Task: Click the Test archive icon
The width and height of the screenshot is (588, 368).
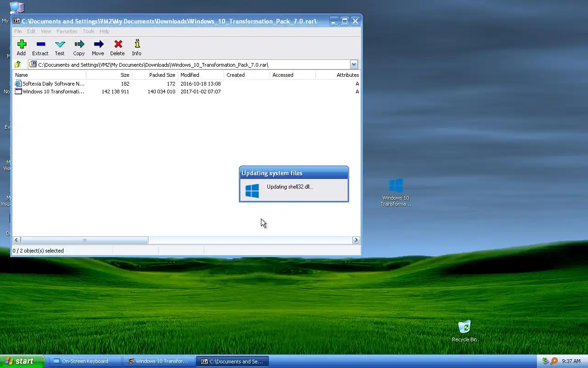Action: (60, 44)
